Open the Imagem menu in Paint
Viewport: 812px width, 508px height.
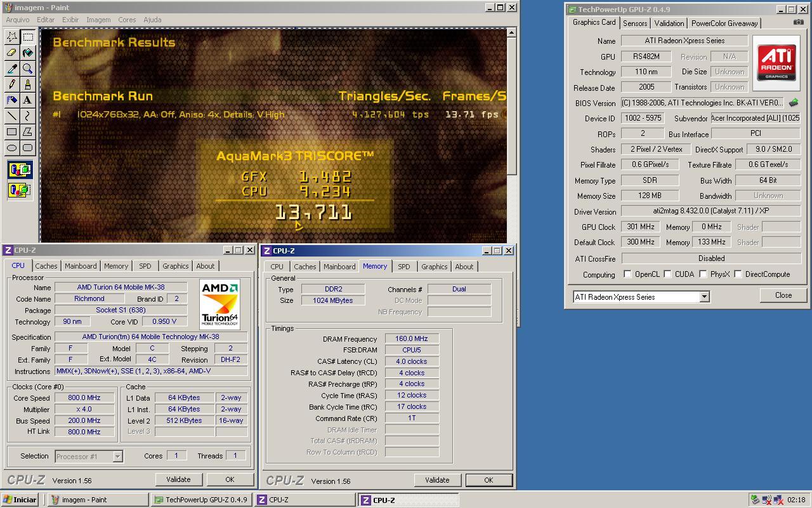[98, 20]
